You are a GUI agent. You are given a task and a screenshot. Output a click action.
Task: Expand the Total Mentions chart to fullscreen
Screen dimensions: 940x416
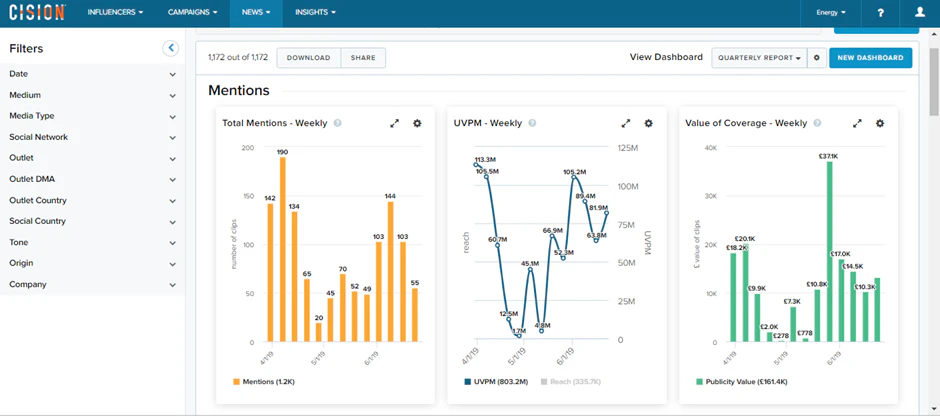(394, 123)
